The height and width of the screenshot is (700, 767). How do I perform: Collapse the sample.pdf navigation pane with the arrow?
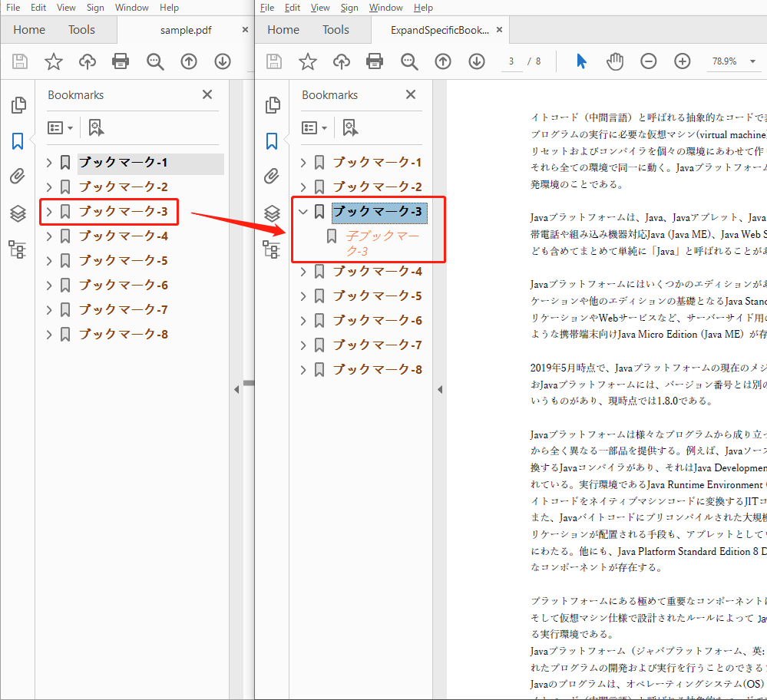(x=236, y=389)
